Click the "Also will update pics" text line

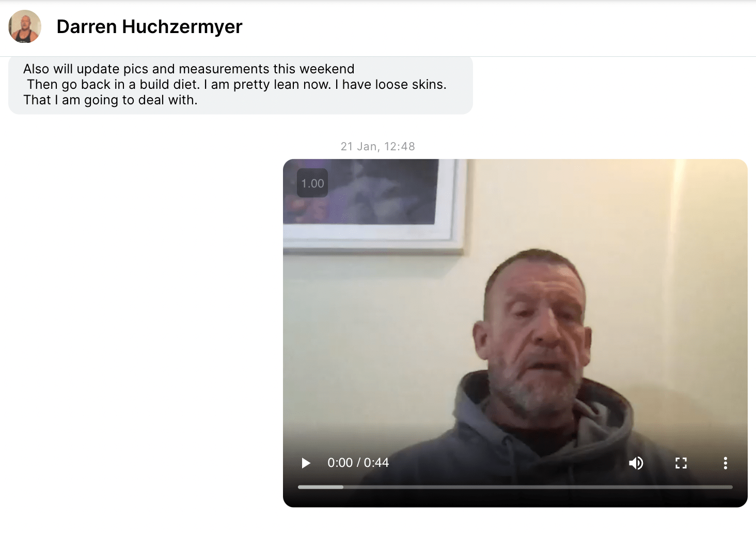tap(188, 69)
